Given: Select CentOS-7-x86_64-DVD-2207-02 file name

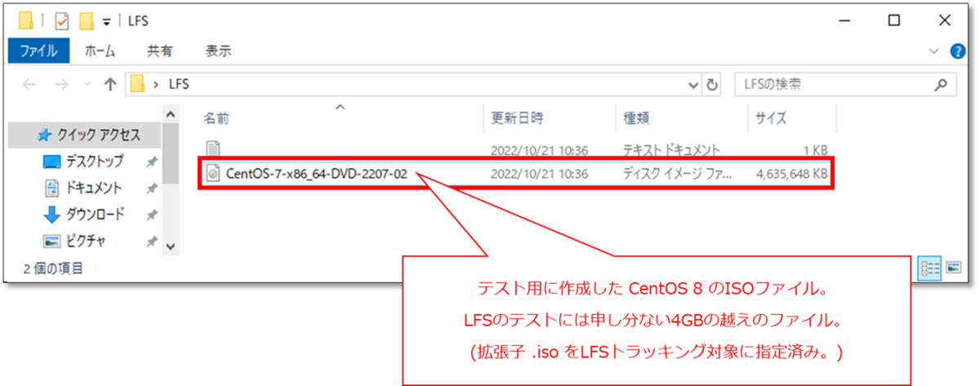Looking at the screenshot, I should pos(317,174).
